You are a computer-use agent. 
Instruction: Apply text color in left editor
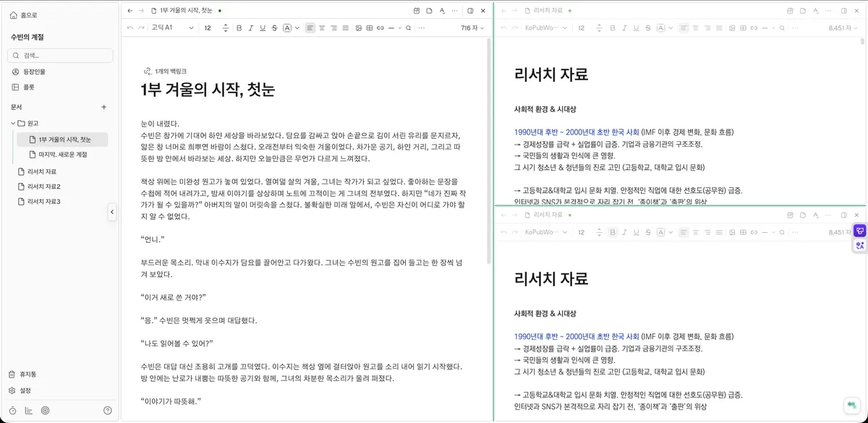[x=286, y=28]
